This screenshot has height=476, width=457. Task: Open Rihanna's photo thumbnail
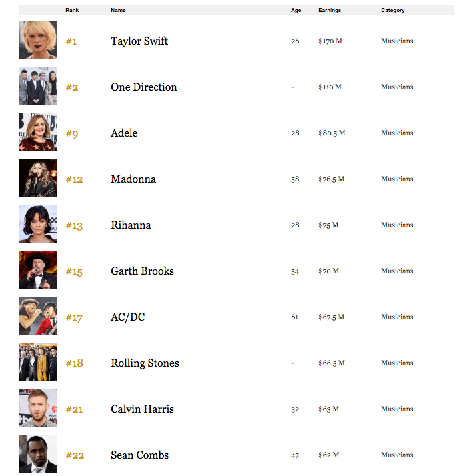click(38, 224)
